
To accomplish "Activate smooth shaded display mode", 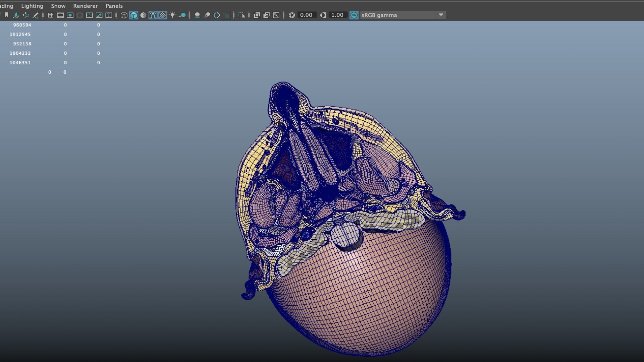I will pos(133,15).
